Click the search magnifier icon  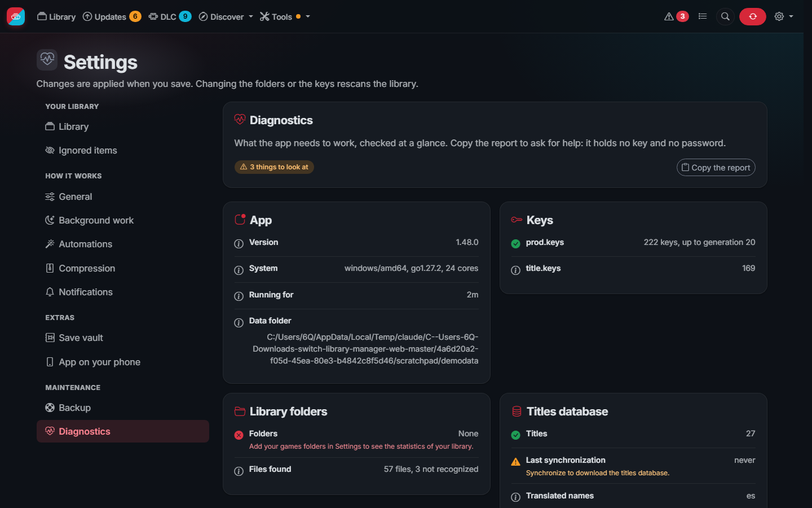click(x=725, y=16)
